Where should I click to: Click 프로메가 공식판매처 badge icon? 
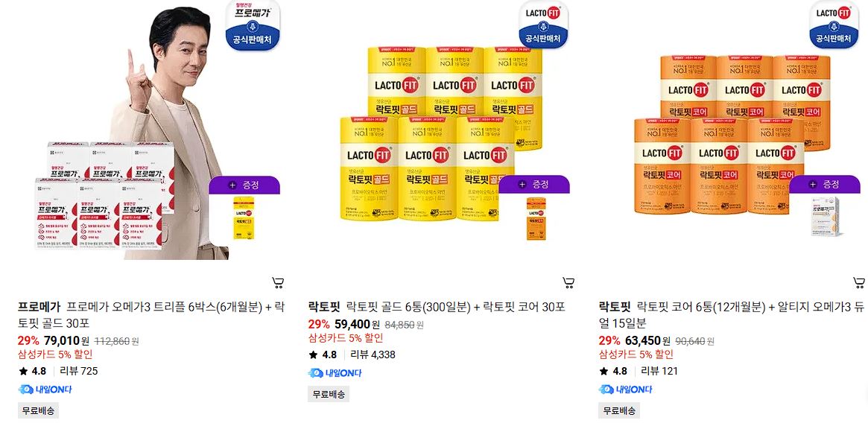pos(253,25)
